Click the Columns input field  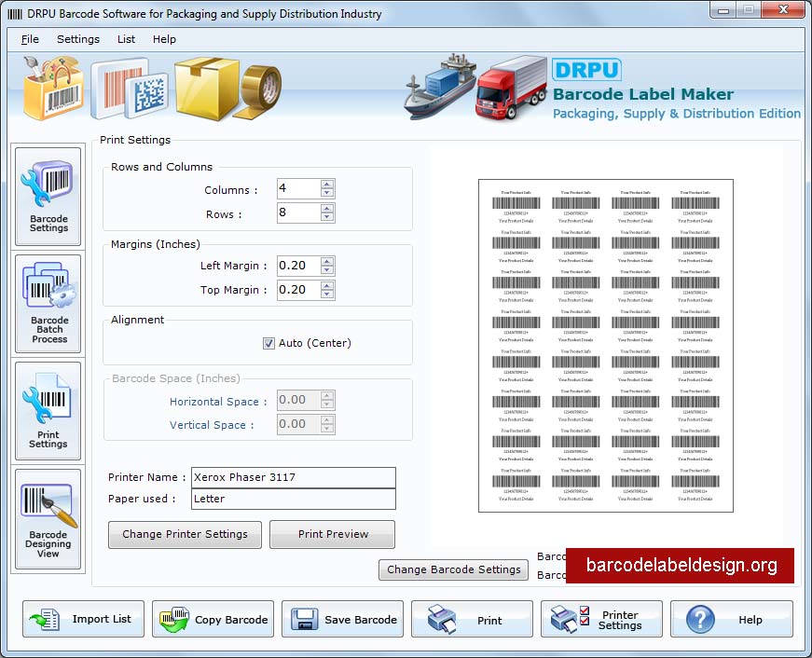tap(299, 188)
